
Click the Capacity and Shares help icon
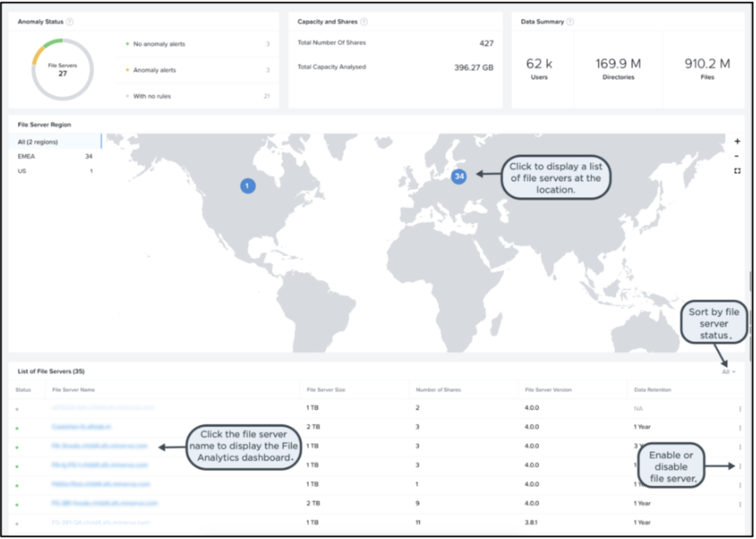364,22
